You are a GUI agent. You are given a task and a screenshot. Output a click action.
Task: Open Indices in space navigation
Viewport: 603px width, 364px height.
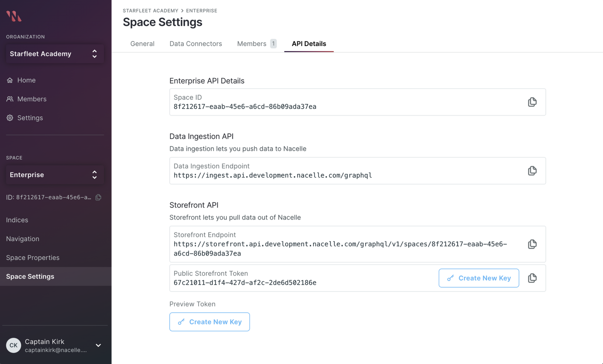pos(17,220)
